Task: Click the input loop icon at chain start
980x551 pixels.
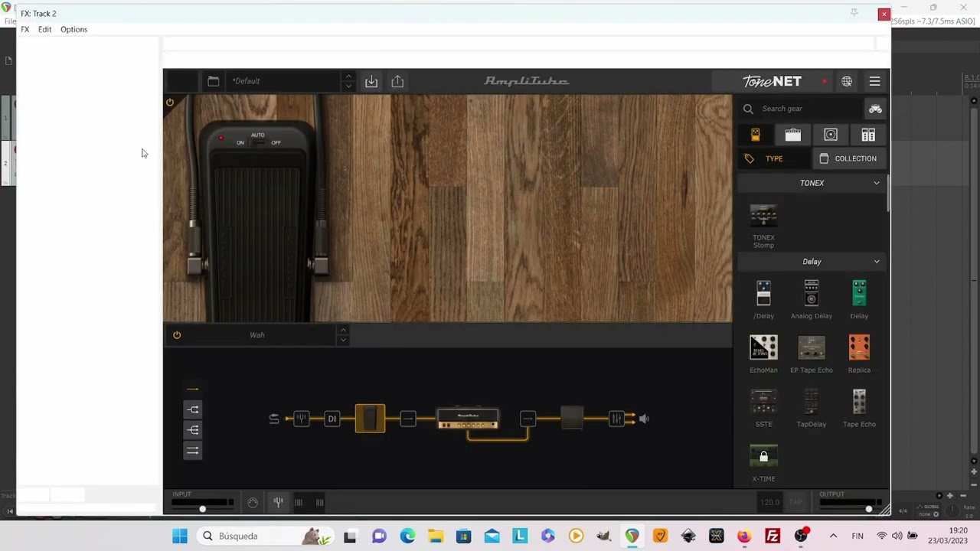Action: pyautogui.click(x=274, y=419)
